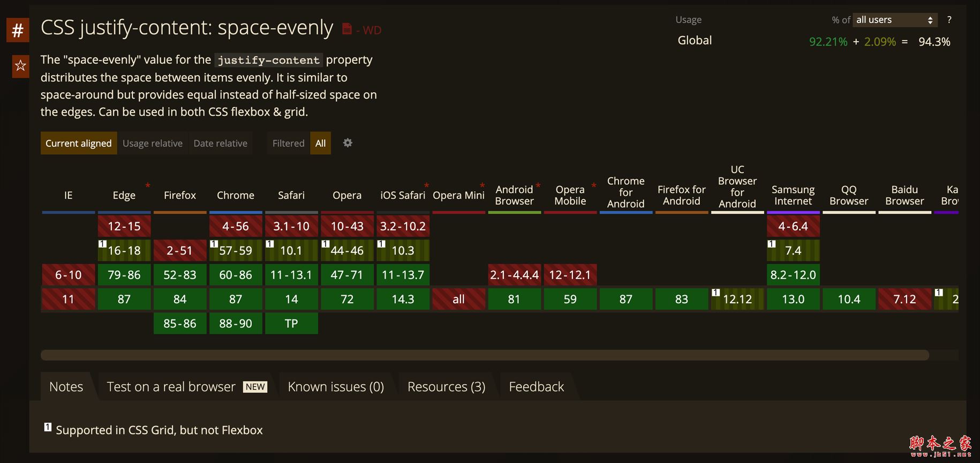Click the 92.21% full support figure
980x463 pixels.
click(828, 42)
